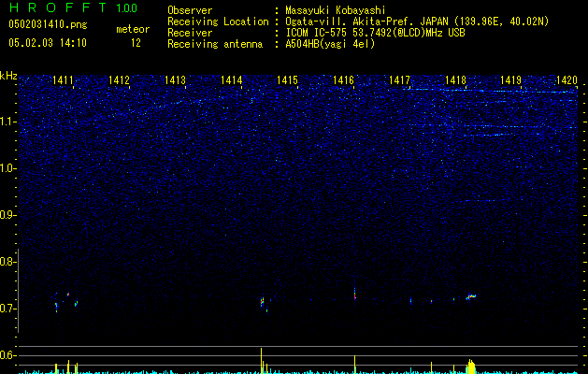Image resolution: width=588 pixels, height=374 pixels.
Task: Click the 0.9 kHz axis label
Action: point(8,215)
